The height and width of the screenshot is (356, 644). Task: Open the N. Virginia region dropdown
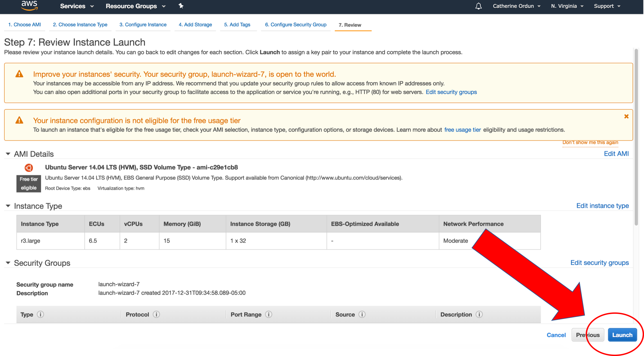pyautogui.click(x=567, y=6)
